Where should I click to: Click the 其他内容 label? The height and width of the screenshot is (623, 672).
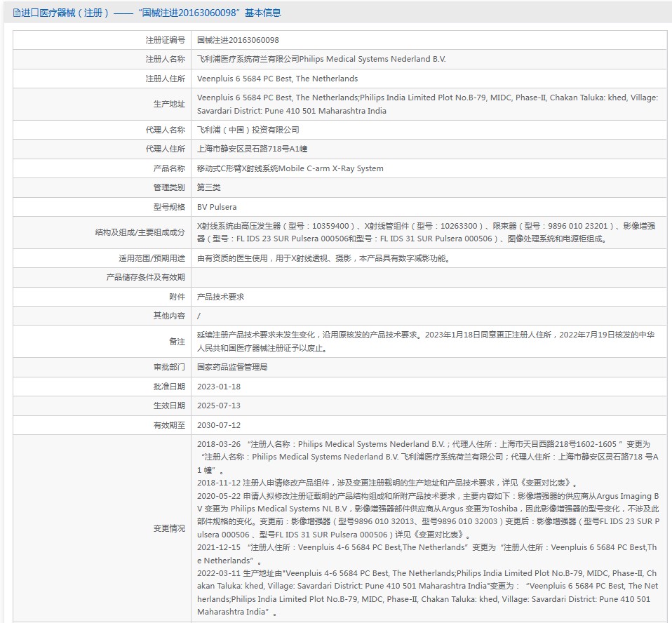click(169, 316)
